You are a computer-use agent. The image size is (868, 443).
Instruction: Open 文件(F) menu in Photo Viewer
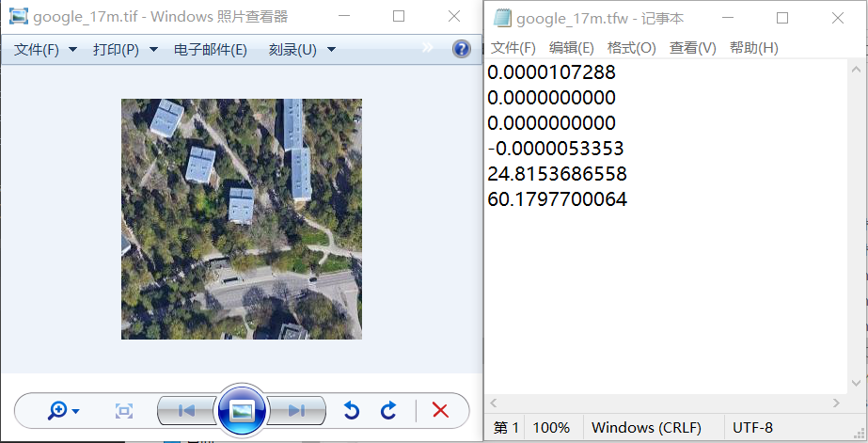pos(45,50)
